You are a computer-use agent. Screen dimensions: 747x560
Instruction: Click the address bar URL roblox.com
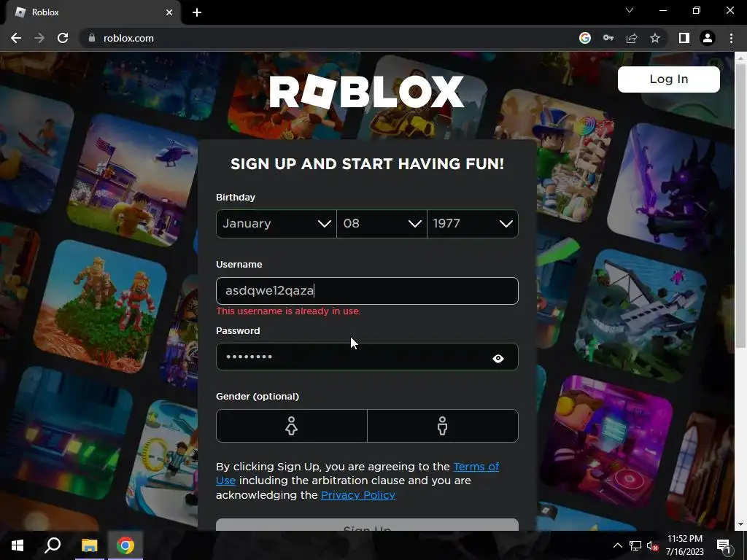128,38
